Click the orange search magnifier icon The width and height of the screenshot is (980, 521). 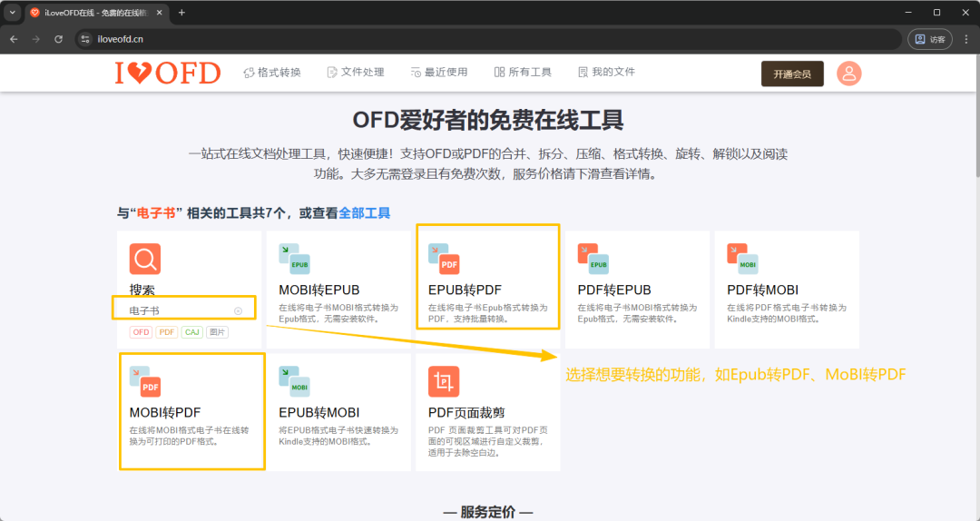click(x=145, y=259)
